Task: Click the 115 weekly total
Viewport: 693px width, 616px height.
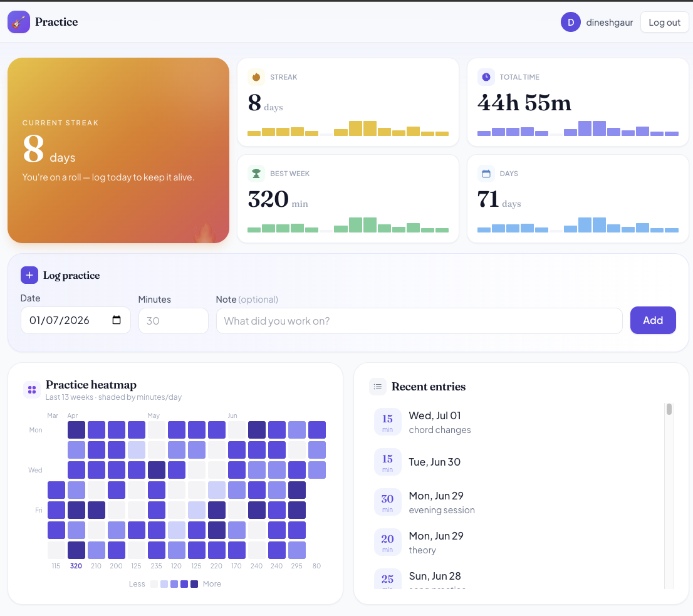Action: click(56, 566)
